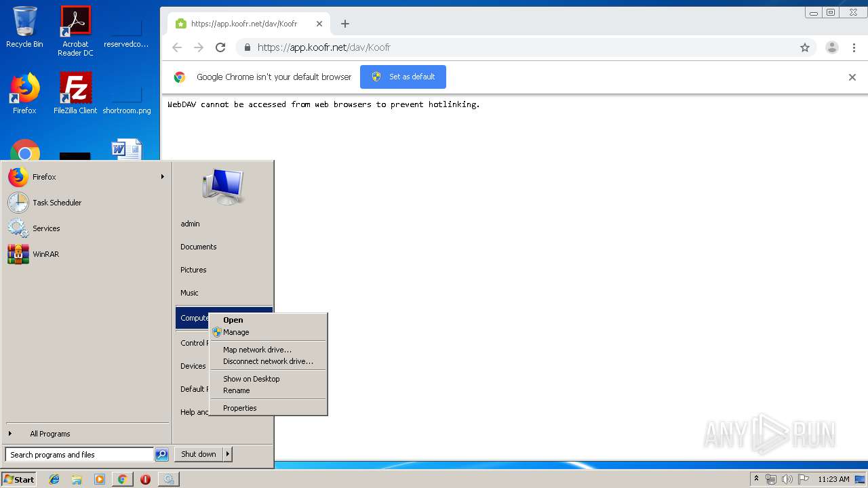Viewport: 868px width, 488px height.
Task: Launch Firefox from the Start menu
Action: 86,177
